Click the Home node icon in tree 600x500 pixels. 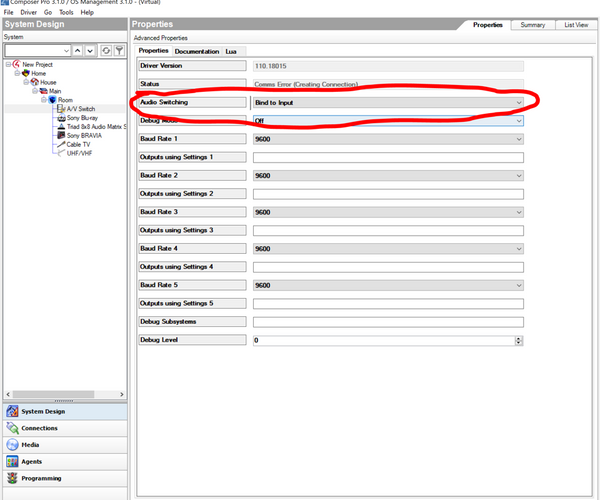pyautogui.click(x=26, y=73)
